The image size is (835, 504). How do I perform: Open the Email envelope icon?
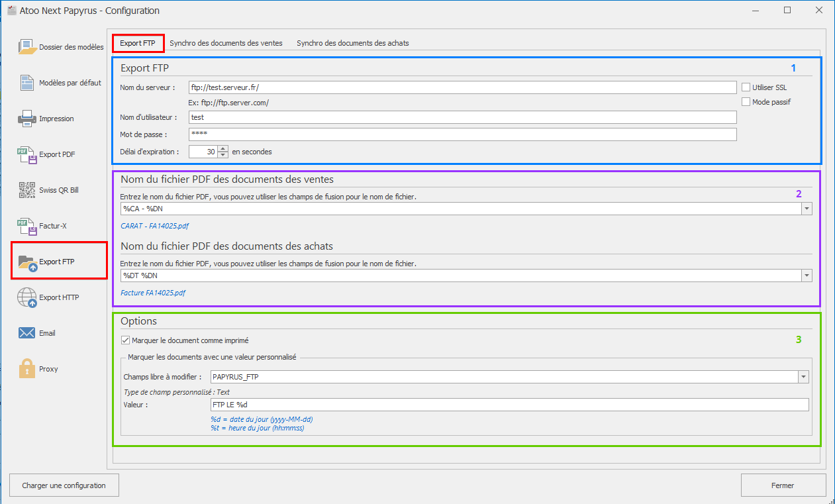tap(26, 333)
